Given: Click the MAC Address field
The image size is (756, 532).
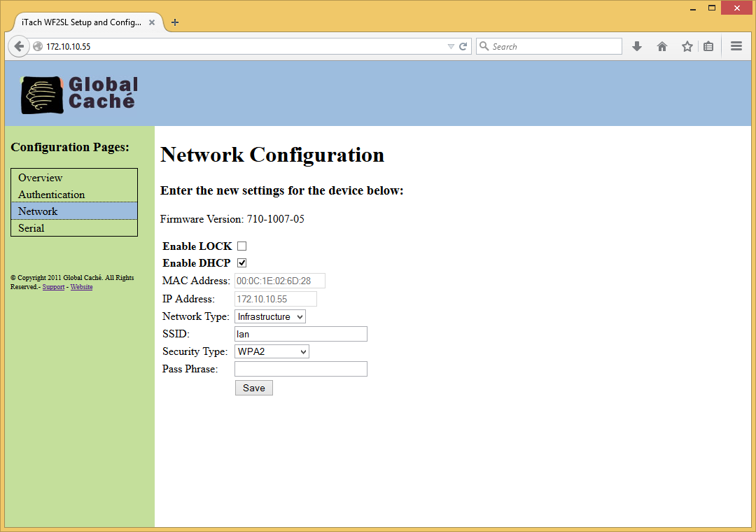Looking at the screenshot, I should 279,281.
